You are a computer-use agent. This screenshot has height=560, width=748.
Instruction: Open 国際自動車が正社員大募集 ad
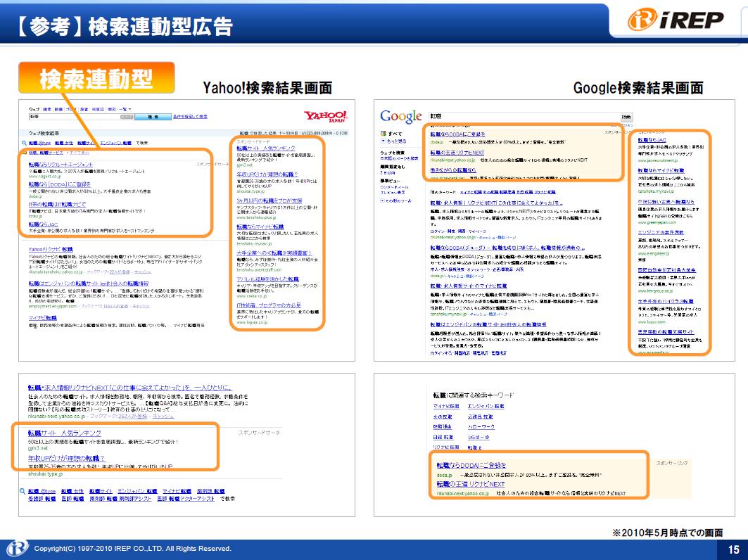tap(666, 269)
